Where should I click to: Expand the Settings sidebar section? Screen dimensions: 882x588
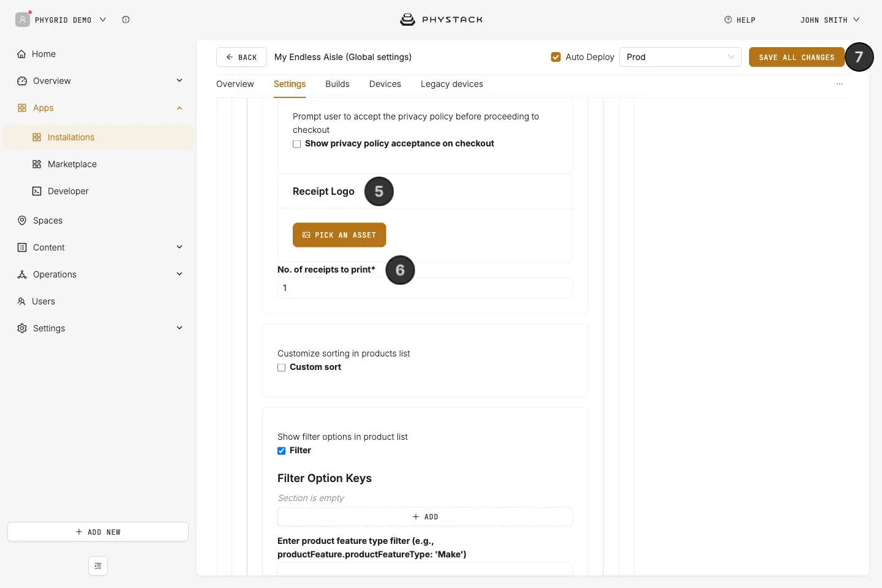[x=179, y=328]
